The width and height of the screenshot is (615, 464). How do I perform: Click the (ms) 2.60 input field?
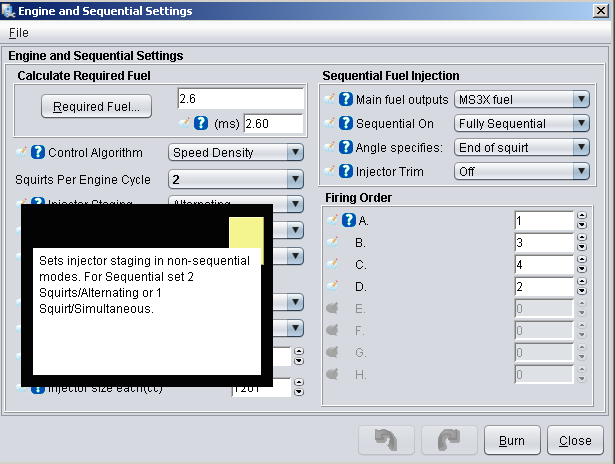click(x=273, y=124)
